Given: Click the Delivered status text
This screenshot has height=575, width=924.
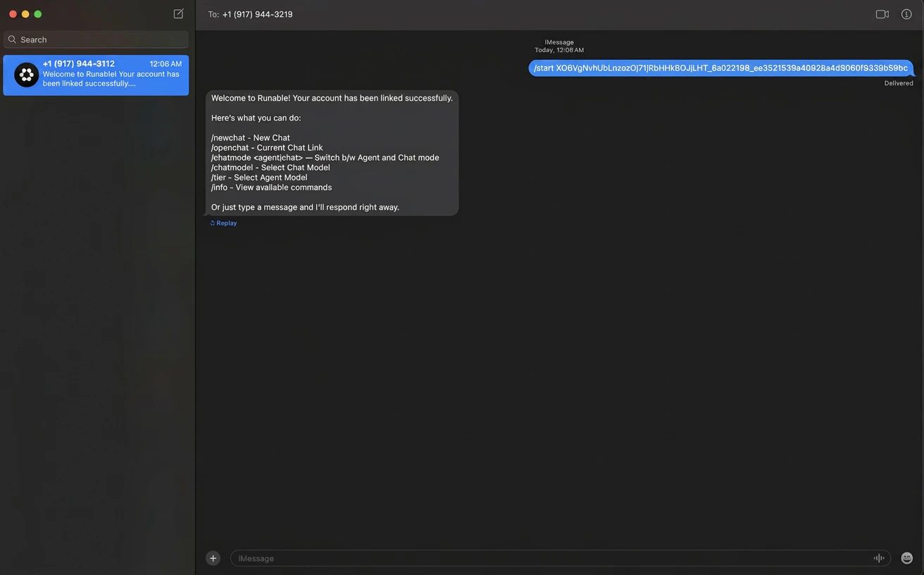Looking at the screenshot, I should (899, 83).
